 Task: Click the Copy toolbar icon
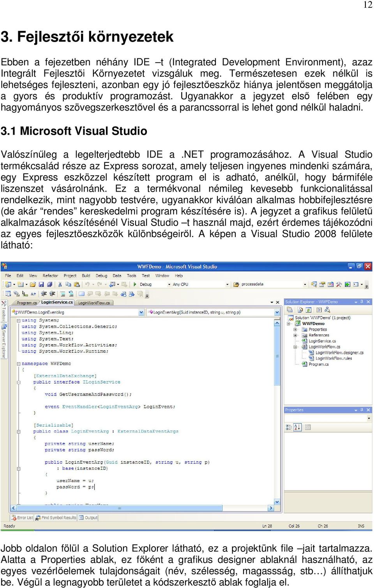(68, 284)
